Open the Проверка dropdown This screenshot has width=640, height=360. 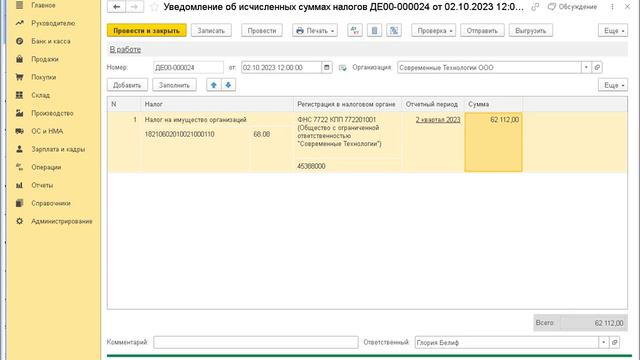pyautogui.click(x=433, y=31)
